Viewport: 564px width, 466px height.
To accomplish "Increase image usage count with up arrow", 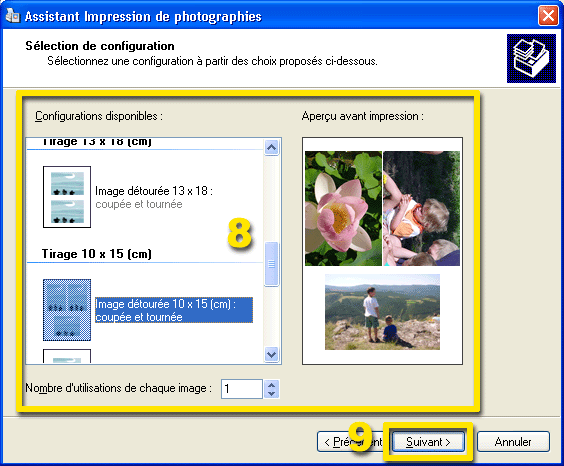I will [272, 385].
